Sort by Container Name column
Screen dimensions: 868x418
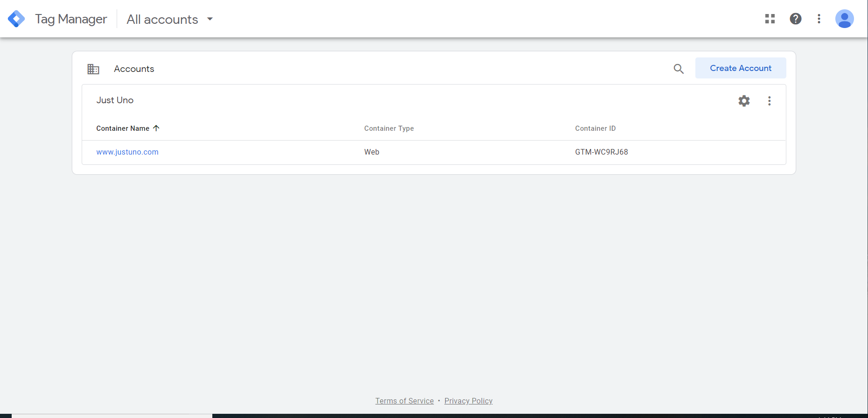pyautogui.click(x=123, y=128)
